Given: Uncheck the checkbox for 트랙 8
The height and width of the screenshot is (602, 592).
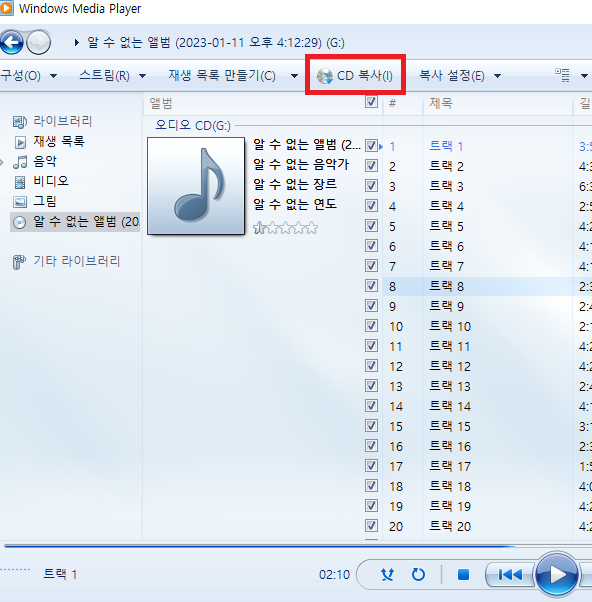Looking at the screenshot, I should click(x=371, y=285).
